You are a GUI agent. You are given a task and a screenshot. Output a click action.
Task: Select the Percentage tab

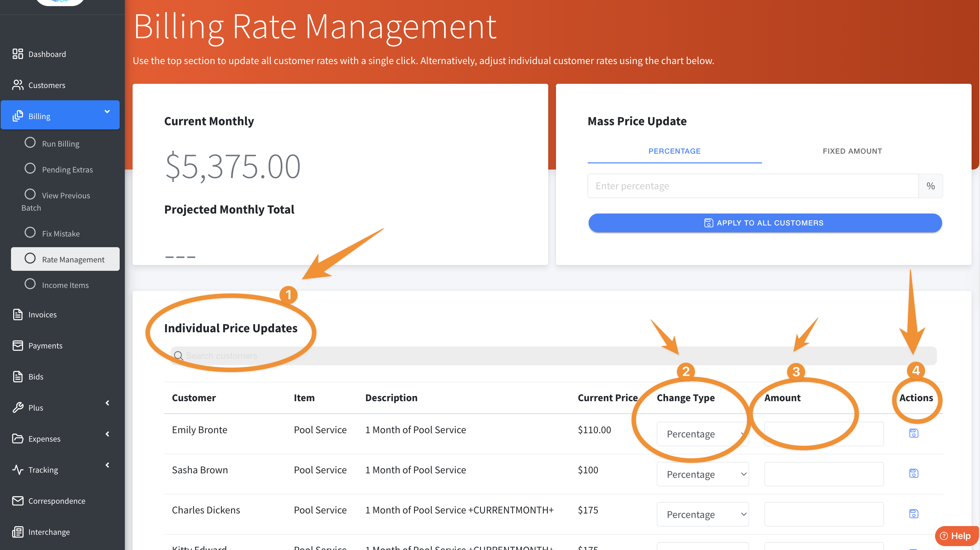[x=674, y=151]
